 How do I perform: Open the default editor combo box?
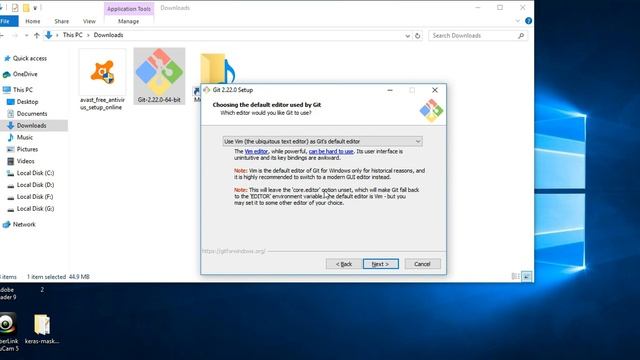pos(322,141)
